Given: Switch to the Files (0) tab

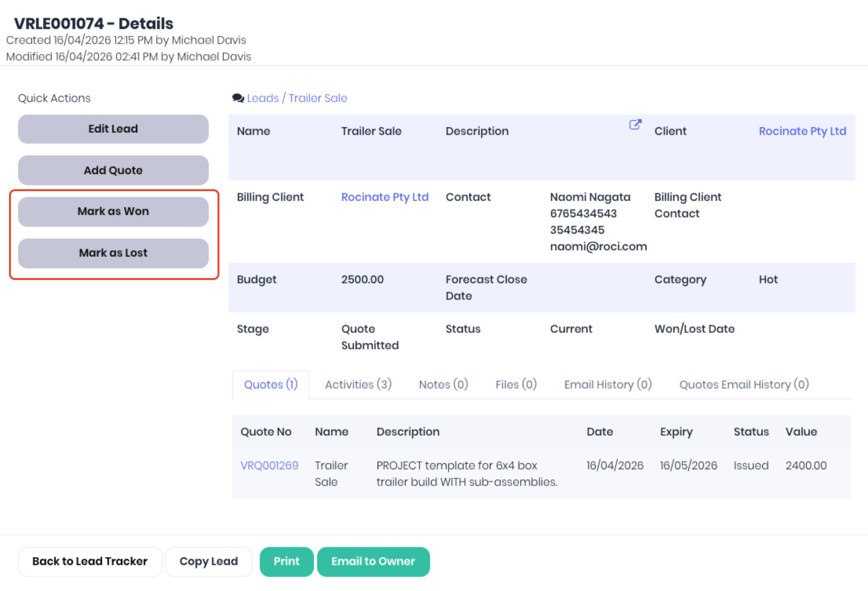Looking at the screenshot, I should tap(516, 385).
